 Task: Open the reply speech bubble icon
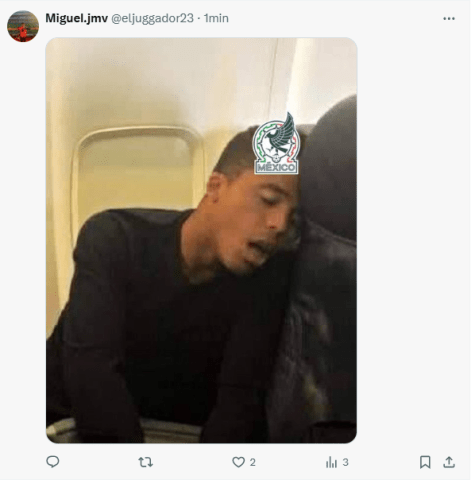tap(53, 462)
